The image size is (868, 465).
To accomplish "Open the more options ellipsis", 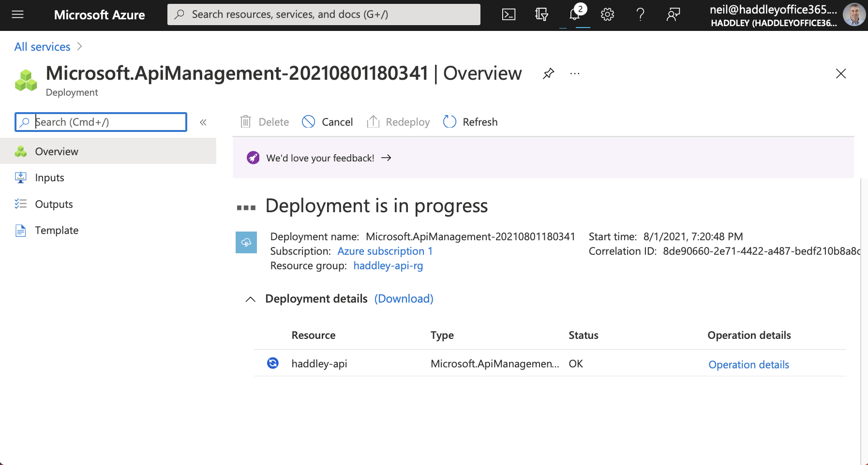I will pos(575,73).
